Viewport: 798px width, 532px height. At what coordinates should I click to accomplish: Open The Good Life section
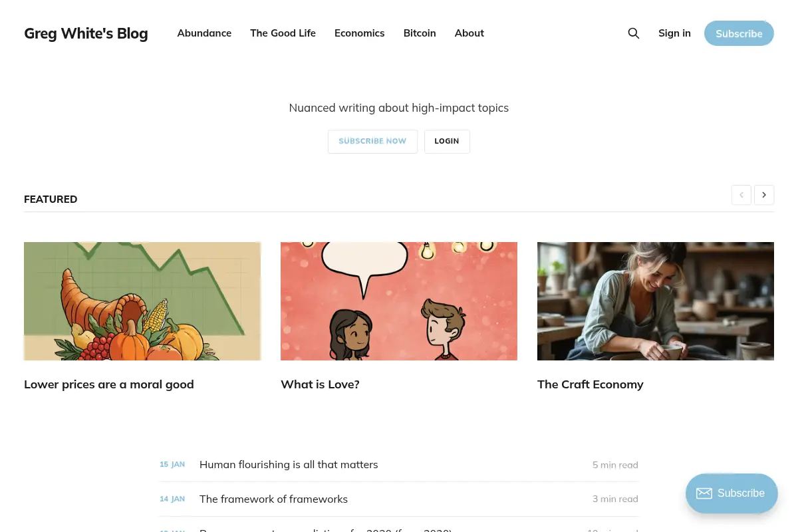[283, 33]
